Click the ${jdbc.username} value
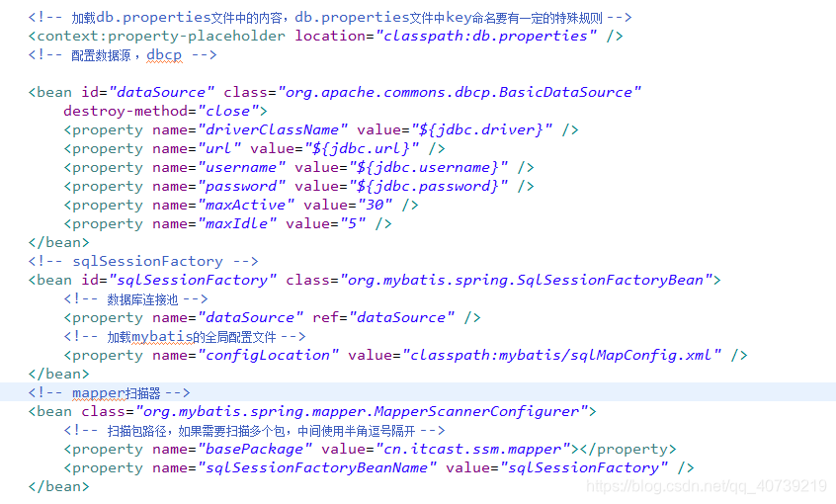The image size is (836, 504). [428, 167]
